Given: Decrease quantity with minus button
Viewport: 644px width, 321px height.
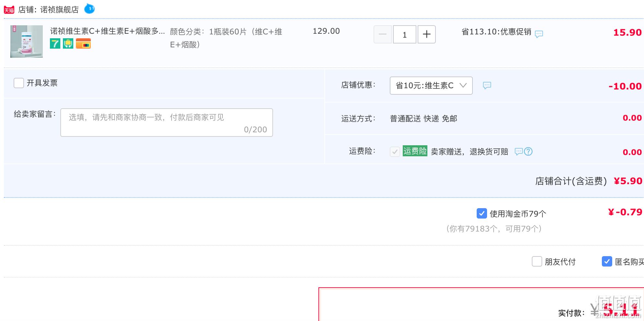Looking at the screenshot, I should [x=383, y=34].
